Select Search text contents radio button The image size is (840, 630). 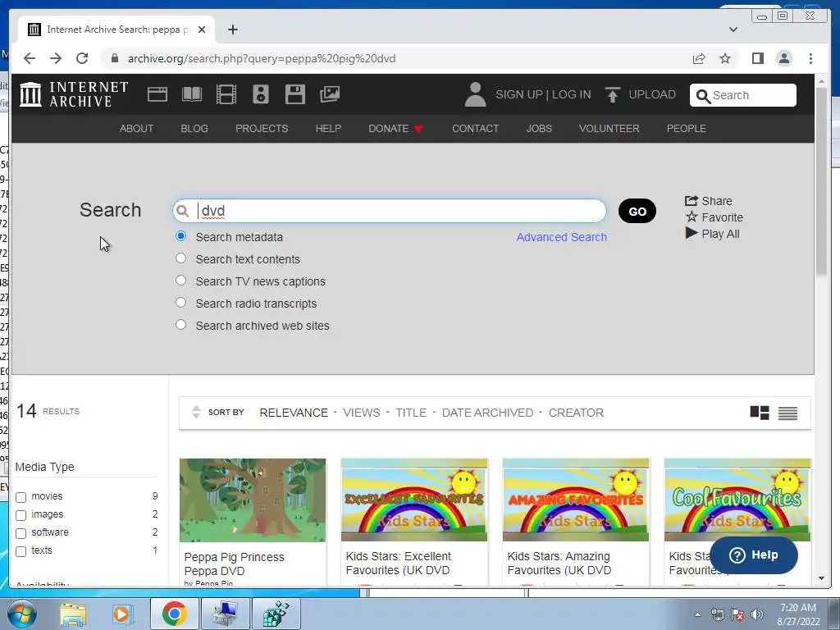[x=181, y=258]
